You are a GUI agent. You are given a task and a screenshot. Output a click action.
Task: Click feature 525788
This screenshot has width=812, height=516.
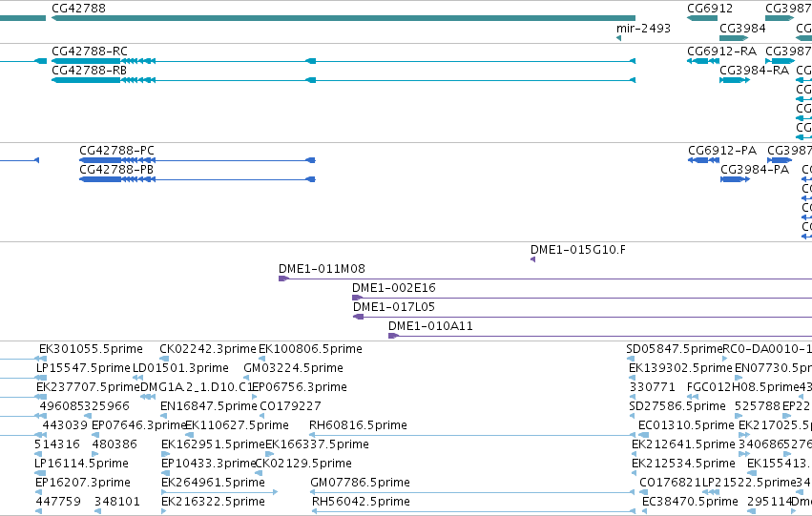[x=739, y=416]
